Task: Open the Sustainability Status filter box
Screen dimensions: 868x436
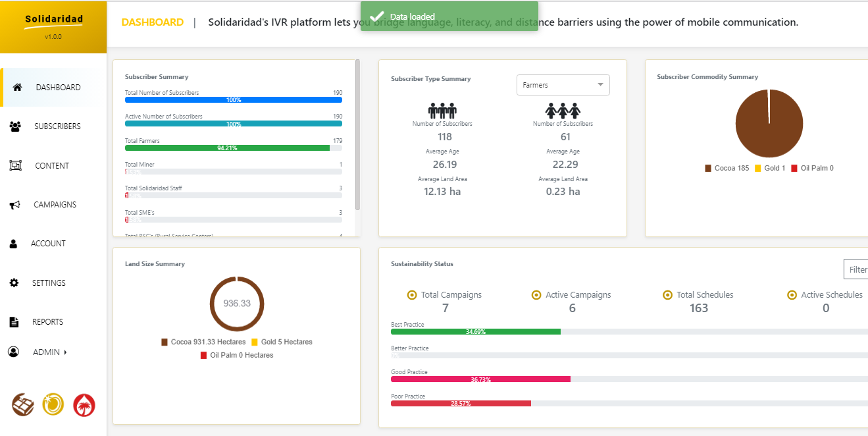Action: (856, 269)
